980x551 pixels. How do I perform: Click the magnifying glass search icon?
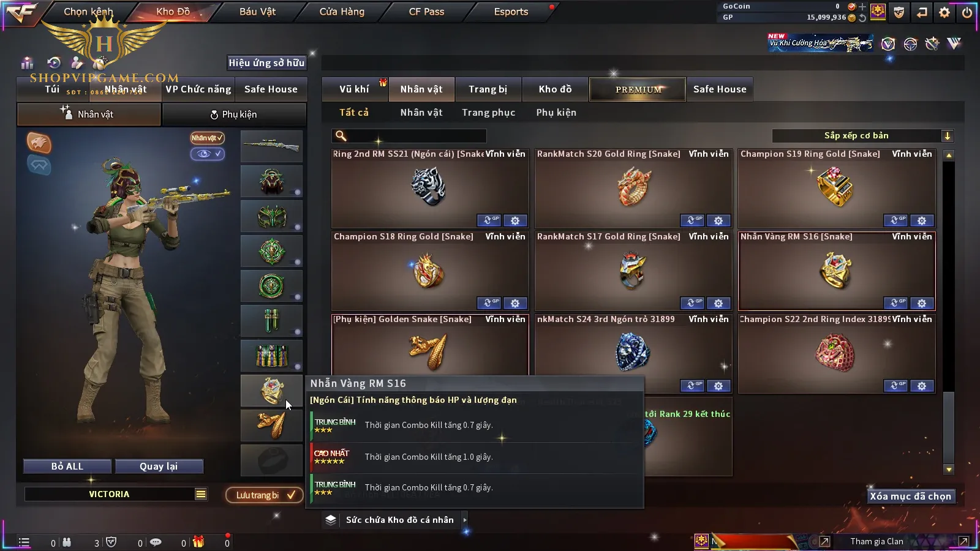pyautogui.click(x=341, y=136)
